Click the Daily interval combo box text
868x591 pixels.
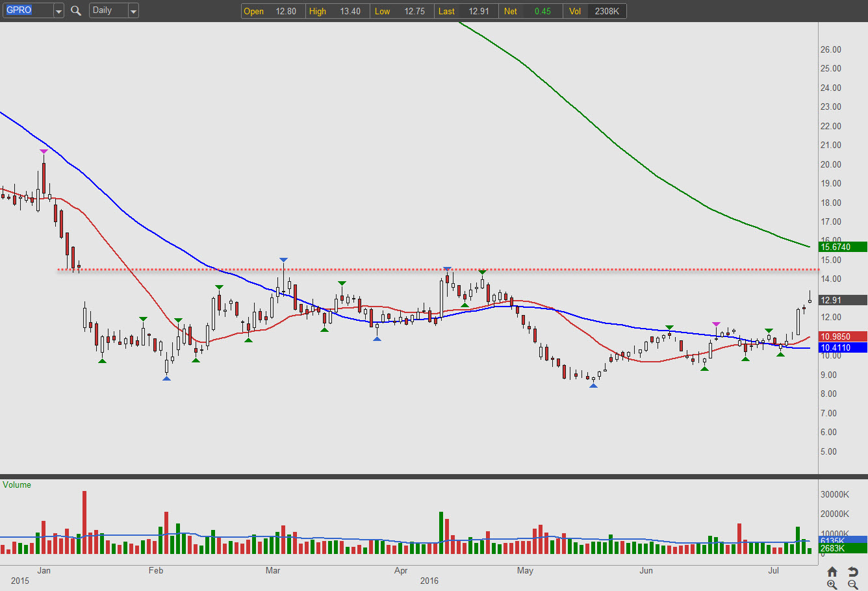tap(107, 10)
